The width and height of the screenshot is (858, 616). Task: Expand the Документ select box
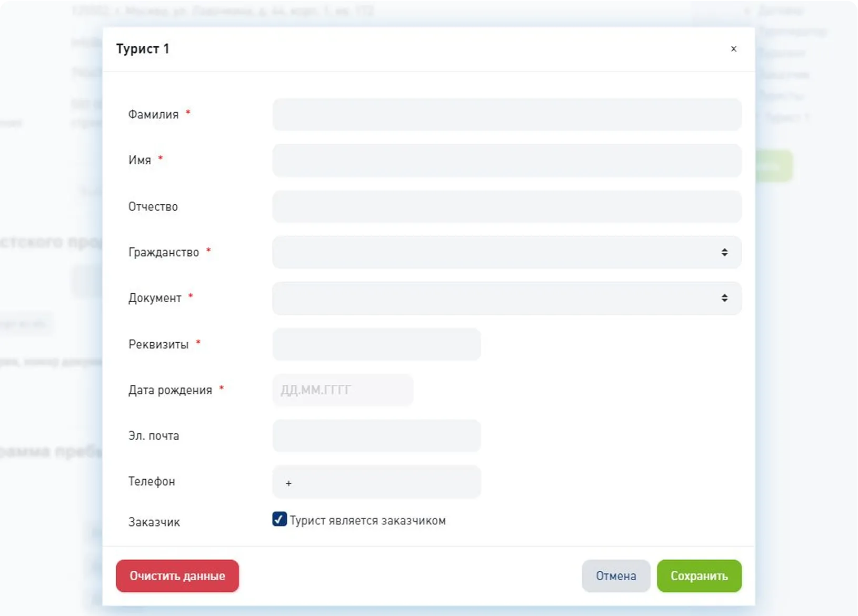[495, 299]
